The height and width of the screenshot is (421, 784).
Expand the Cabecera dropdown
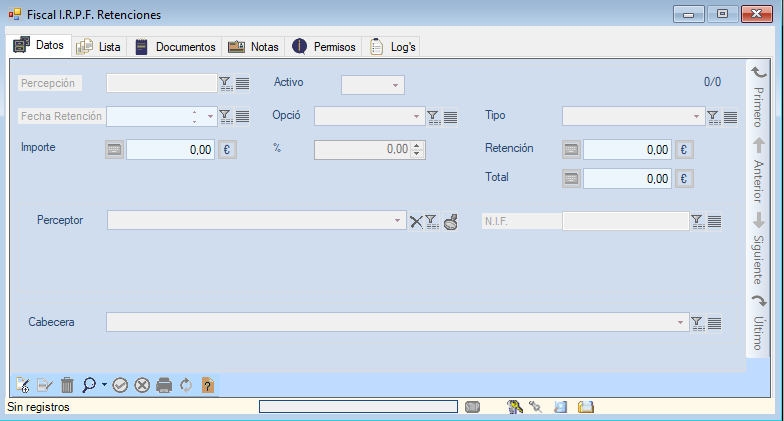[x=681, y=322]
